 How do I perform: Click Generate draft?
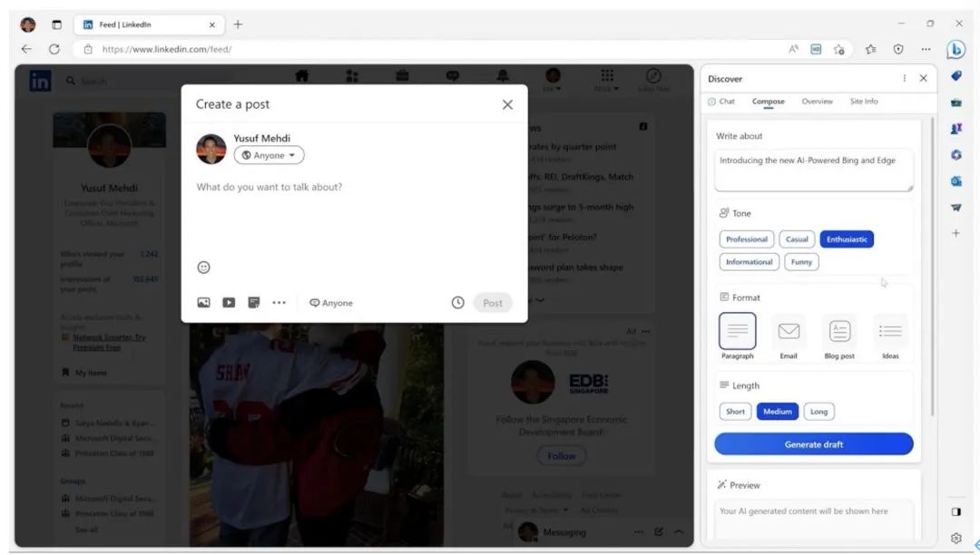tap(814, 444)
